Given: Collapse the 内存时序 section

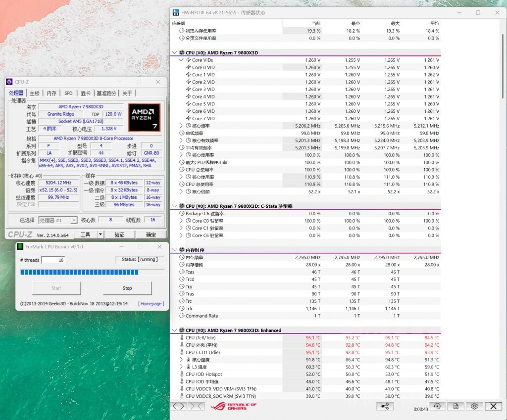Looking at the screenshot, I should (x=174, y=250).
